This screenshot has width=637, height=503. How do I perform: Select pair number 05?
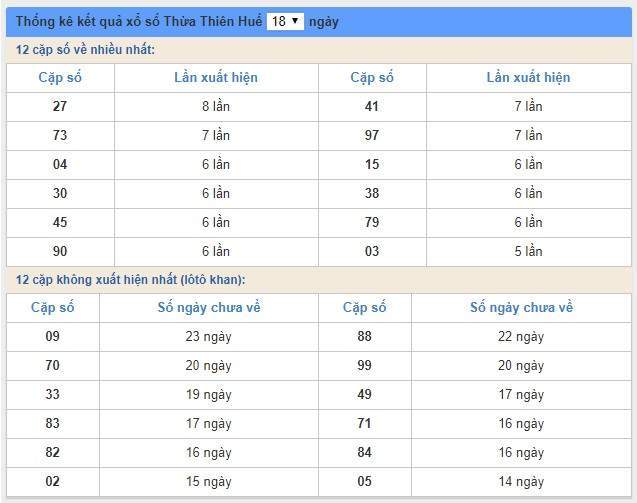coord(364,482)
